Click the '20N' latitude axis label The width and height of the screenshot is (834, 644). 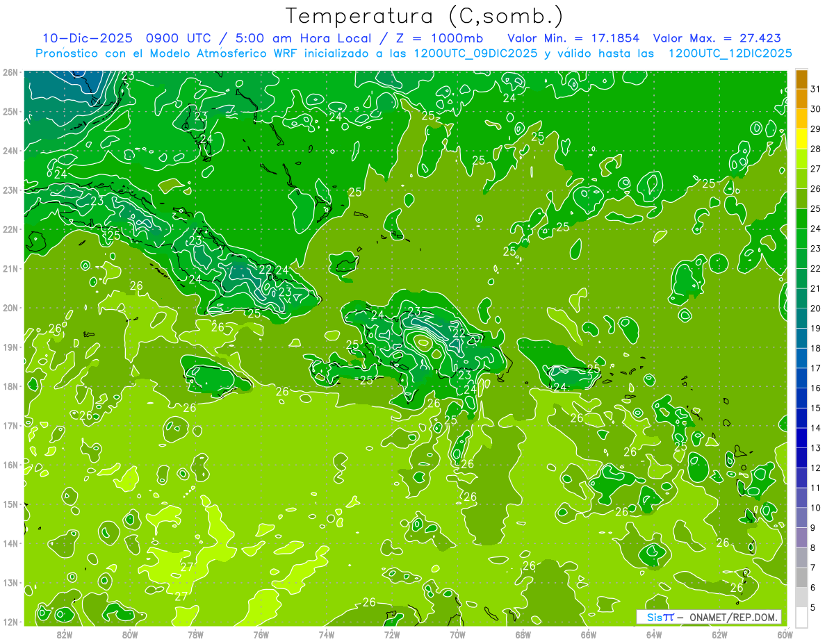click(10, 308)
